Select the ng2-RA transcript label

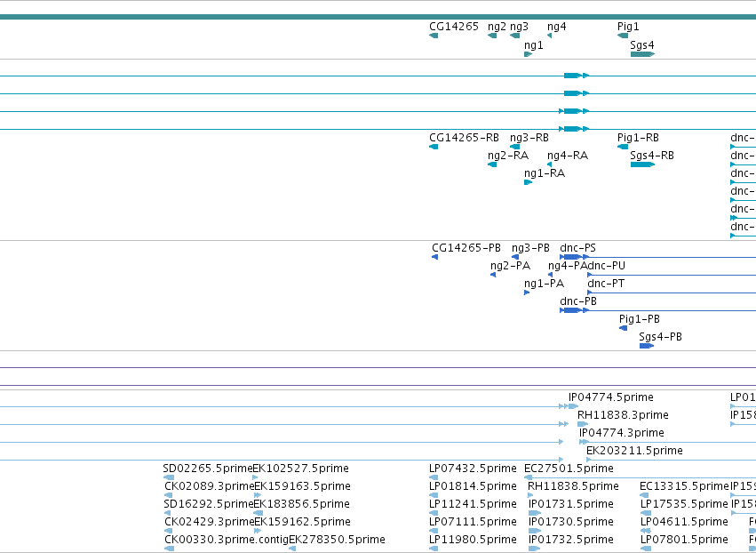tap(508, 156)
